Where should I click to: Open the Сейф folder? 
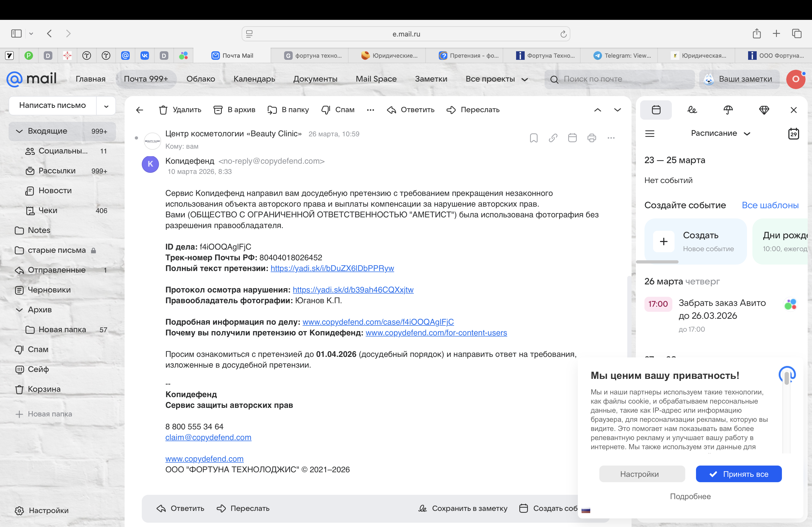coord(63,369)
